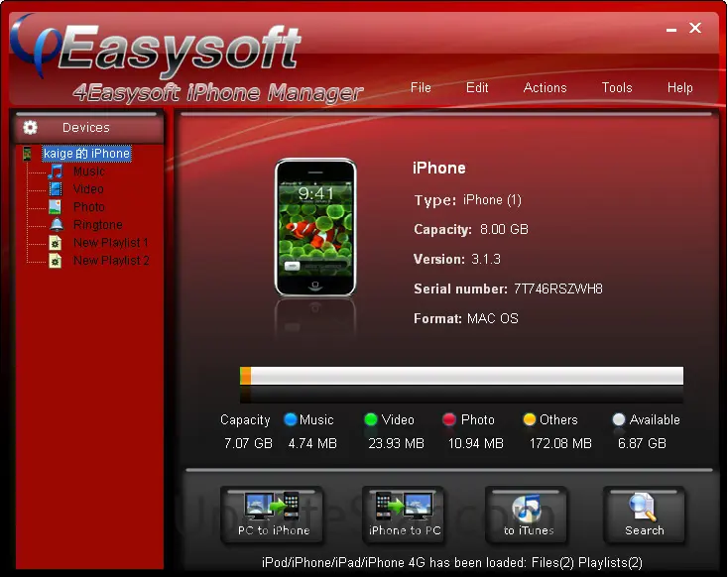
Task: Open the Video library item
Action: (x=88, y=189)
